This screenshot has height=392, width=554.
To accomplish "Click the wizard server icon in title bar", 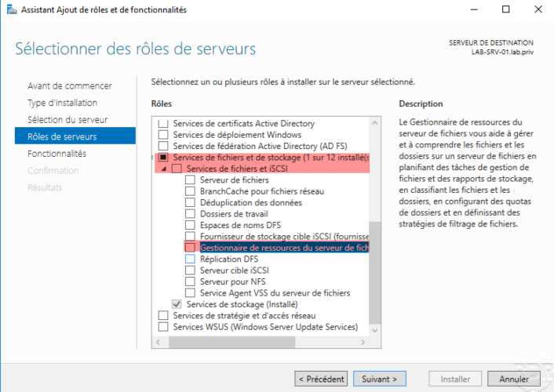I will [x=12, y=9].
